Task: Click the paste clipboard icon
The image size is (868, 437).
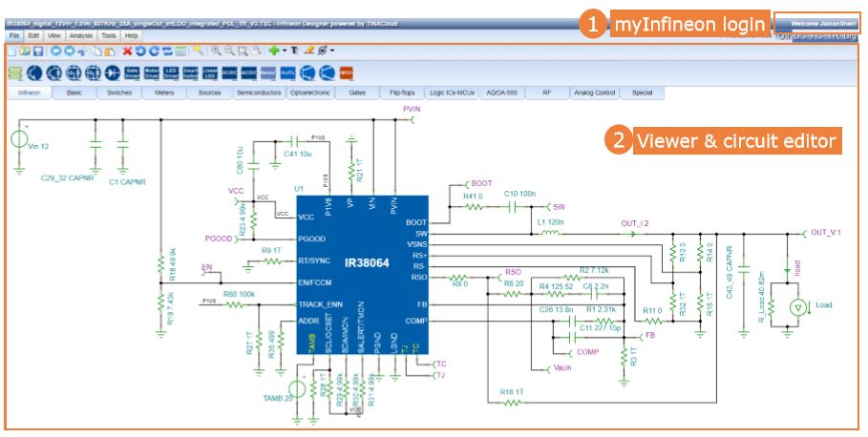Action: (x=110, y=52)
